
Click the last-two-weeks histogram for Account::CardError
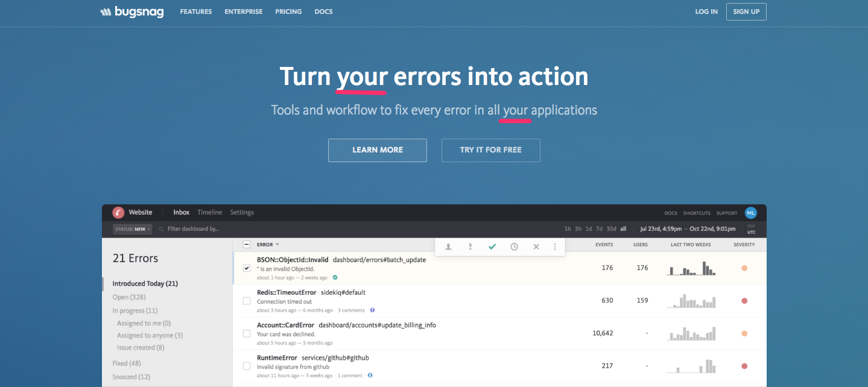[691, 333]
